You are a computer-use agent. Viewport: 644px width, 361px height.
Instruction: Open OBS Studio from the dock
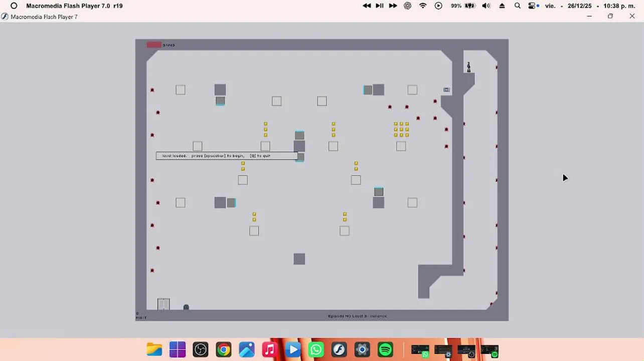201,349
